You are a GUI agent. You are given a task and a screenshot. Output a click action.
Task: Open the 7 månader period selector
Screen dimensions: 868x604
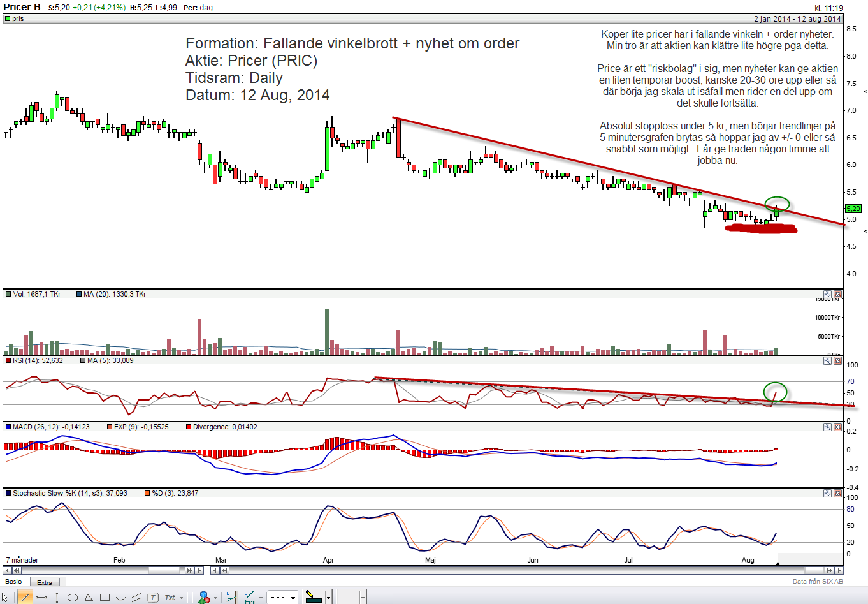[25, 560]
